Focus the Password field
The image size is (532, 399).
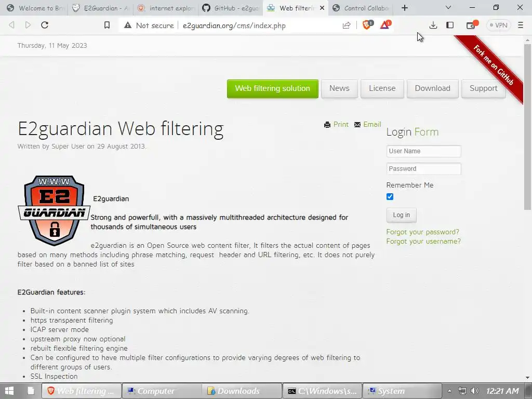pos(423,169)
